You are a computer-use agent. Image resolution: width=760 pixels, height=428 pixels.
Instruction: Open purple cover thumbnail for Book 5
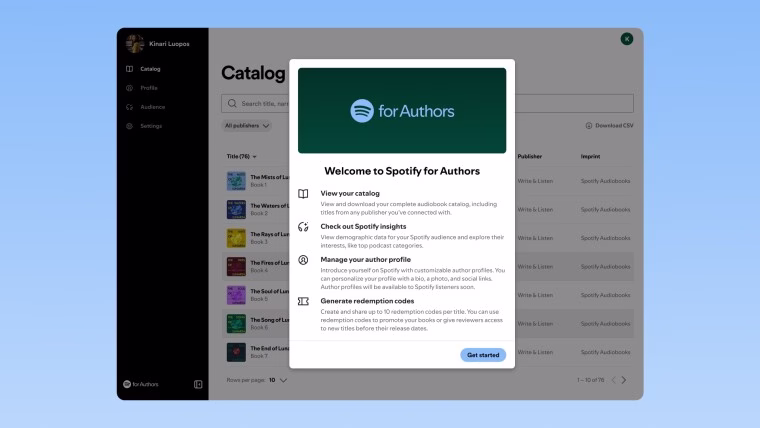pyautogui.click(x=236, y=295)
